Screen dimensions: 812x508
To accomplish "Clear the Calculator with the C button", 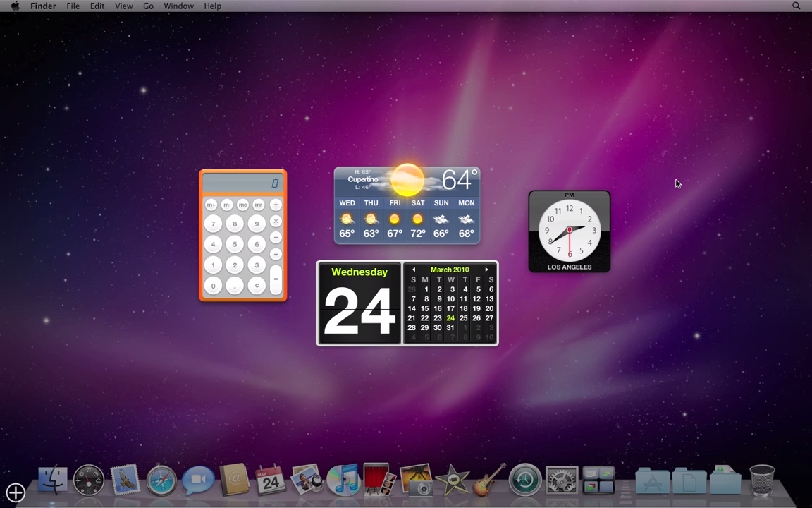I will pos(257,285).
